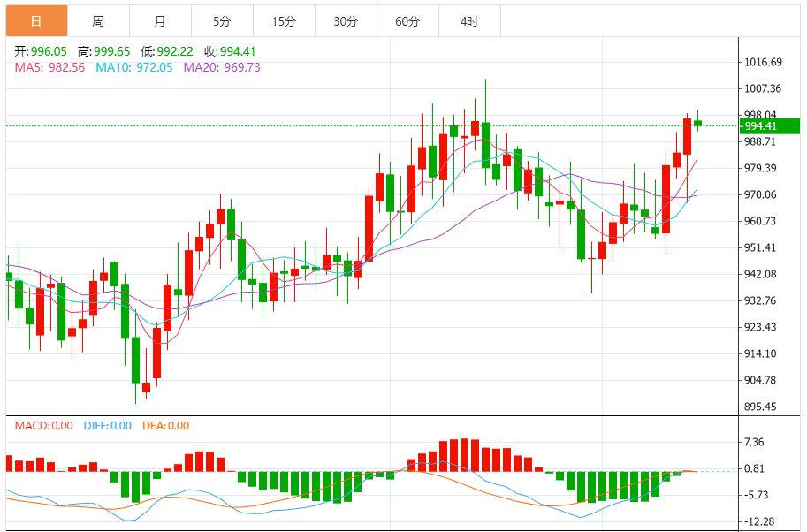This screenshot has height=532, width=807.
Task: Open the 60分 timeframe tab
Action: pos(407,21)
